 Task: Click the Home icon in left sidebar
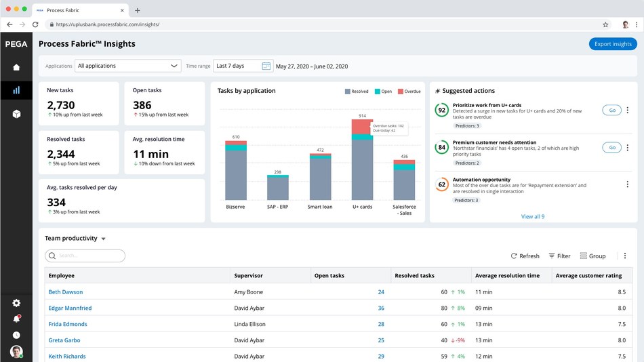click(x=16, y=67)
